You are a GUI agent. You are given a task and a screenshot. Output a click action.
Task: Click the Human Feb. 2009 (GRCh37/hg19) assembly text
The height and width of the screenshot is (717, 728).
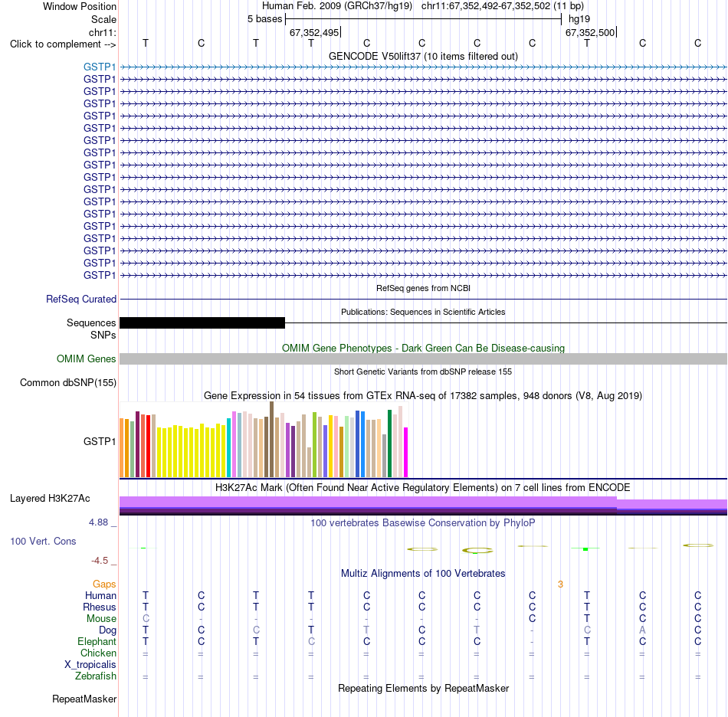tap(337, 6)
